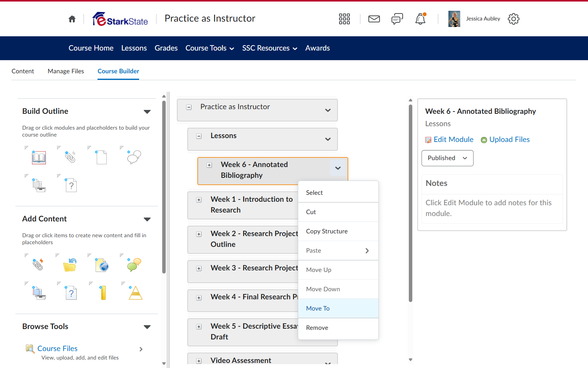Collapse the Add Content panel arrow
Image resolution: width=588 pixels, height=368 pixels.
click(147, 219)
